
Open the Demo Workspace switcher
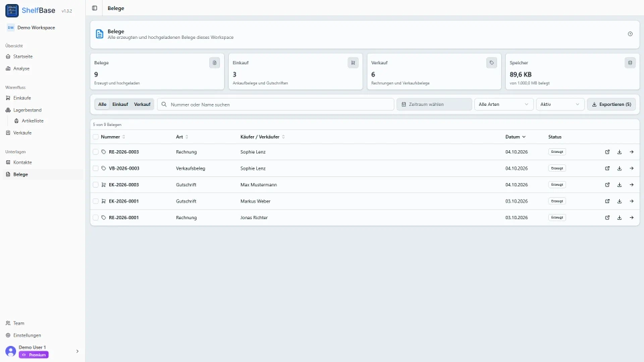32,27
